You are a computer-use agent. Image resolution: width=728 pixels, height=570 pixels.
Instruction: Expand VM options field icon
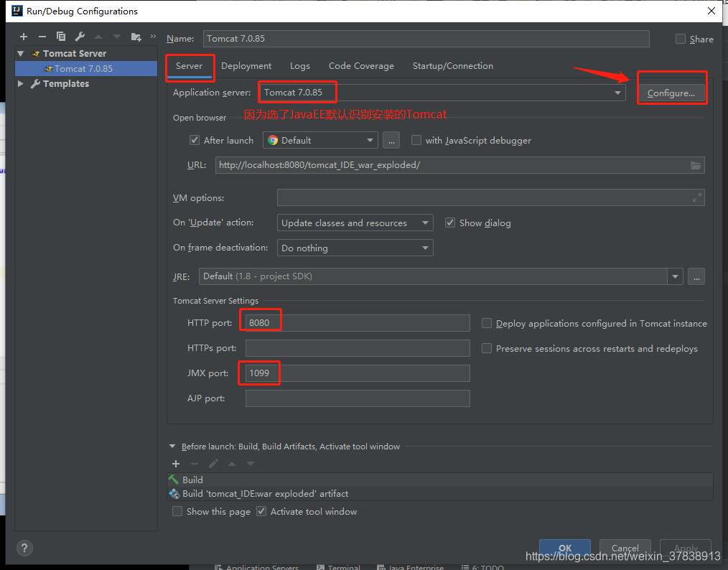pyautogui.click(x=697, y=197)
